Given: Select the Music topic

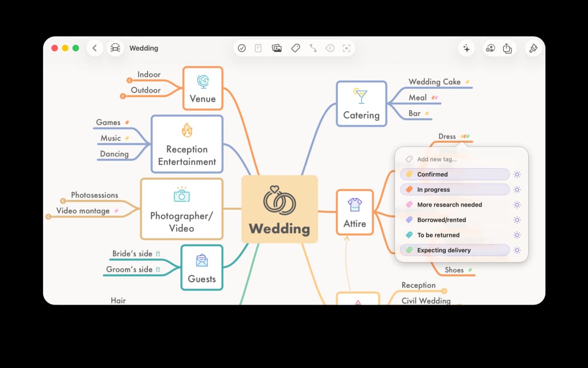Looking at the screenshot, I should click(110, 138).
